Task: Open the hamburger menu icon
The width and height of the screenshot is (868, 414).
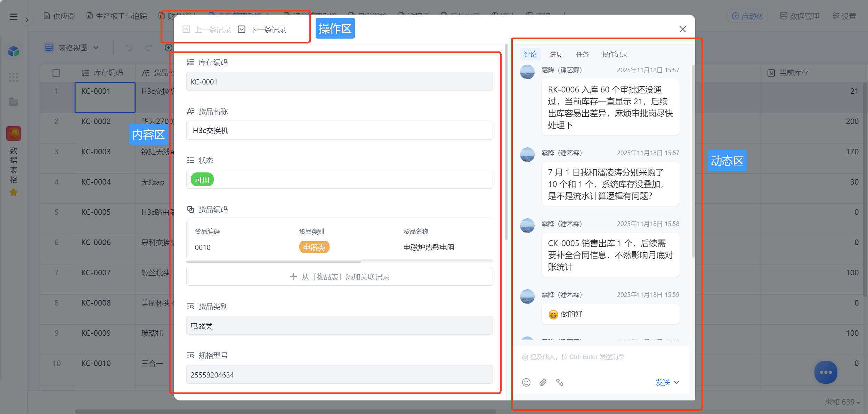Action: pos(14,16)
